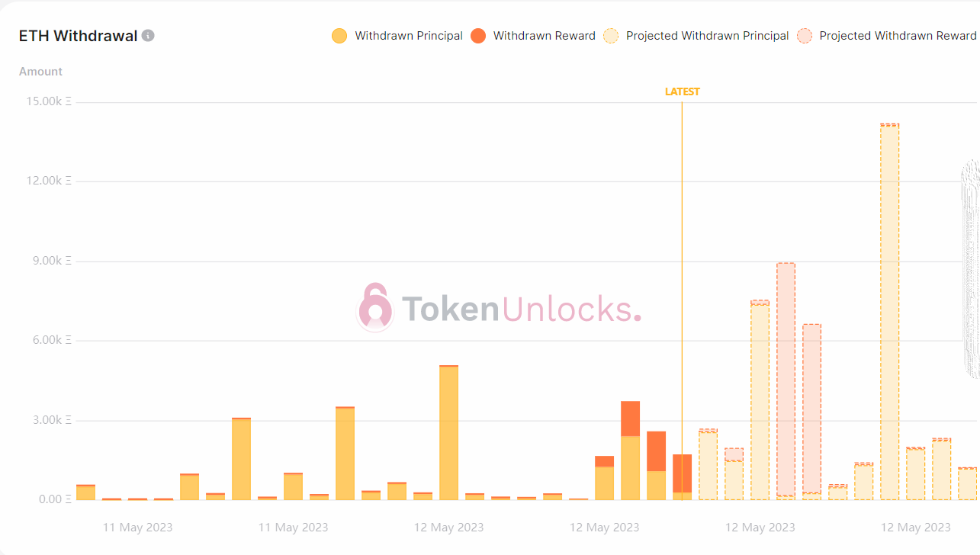Screen dimensions: 980x555
Task: Click the Withdrawn Principal yellow legend circle
Action: pos(339,36)
